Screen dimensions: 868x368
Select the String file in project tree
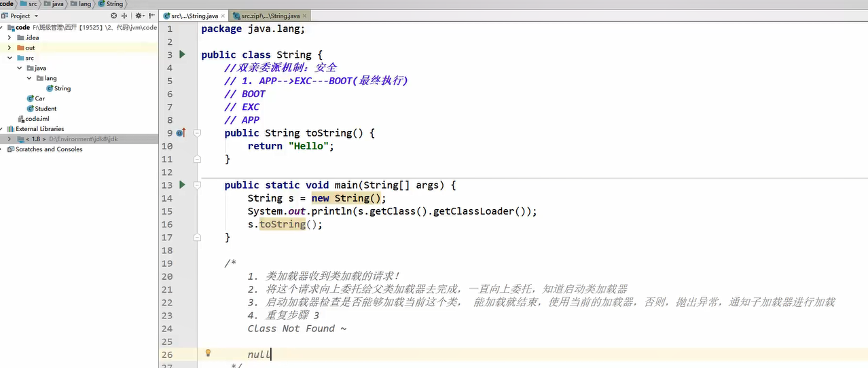pos(62,88)
